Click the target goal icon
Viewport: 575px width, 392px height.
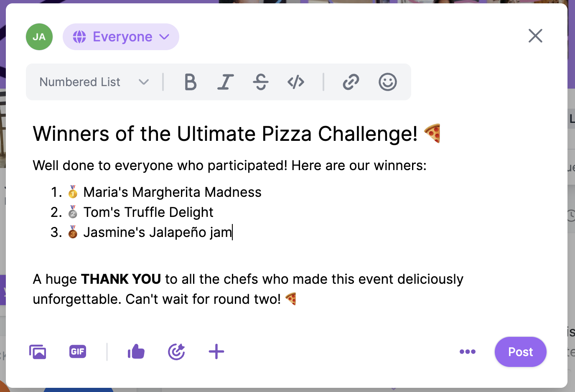tap(176, 352)
